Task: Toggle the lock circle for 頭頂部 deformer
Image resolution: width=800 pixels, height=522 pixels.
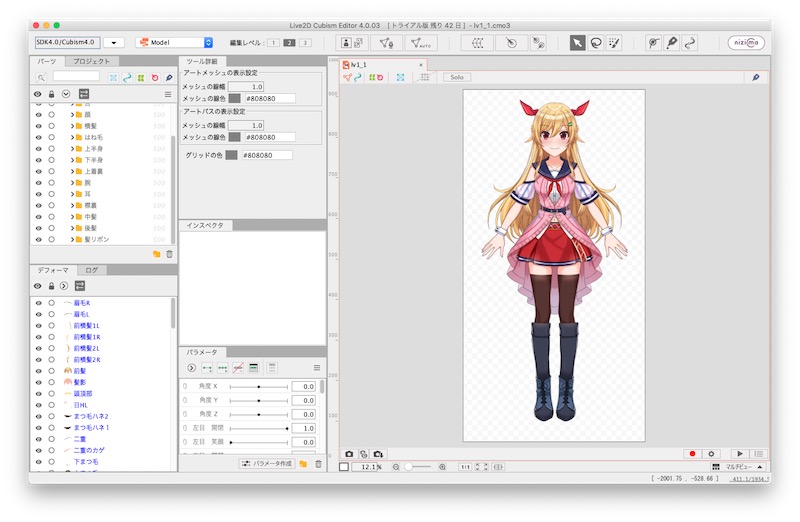Action: click(x=52, y=394)
